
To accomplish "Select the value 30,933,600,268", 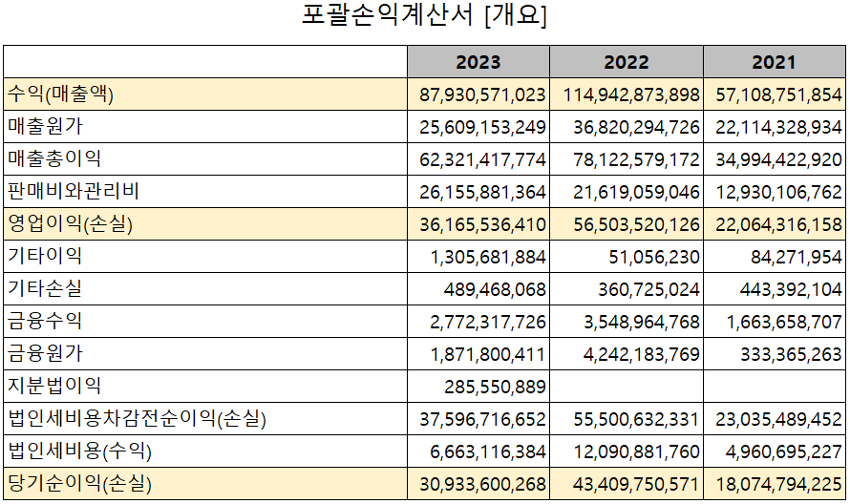I will [482, 485].
